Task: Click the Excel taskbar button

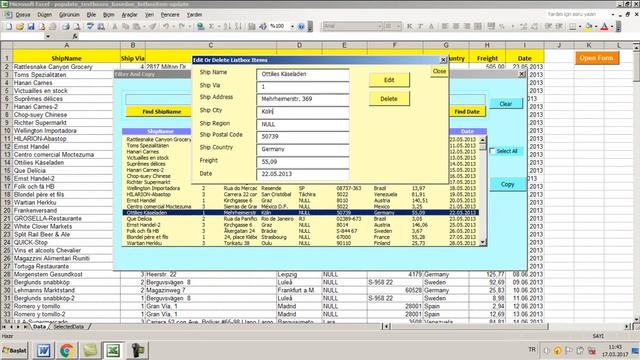Action: 113,350
